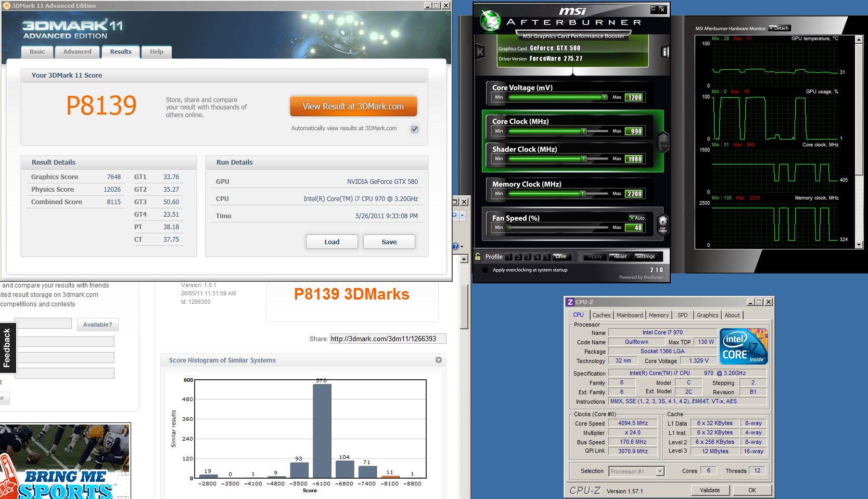Screen dimensions: 868x499
Task: Click the Load button in Run Details
Action: tap(332, 242)
